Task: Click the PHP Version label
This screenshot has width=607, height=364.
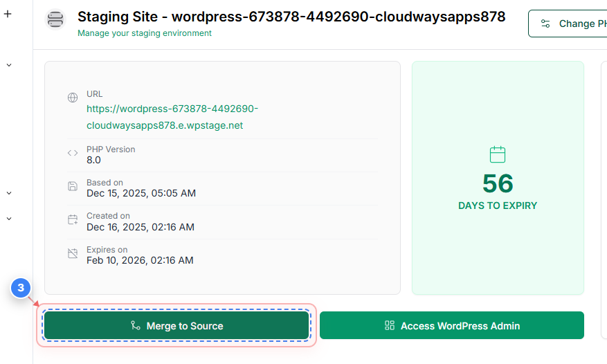Action: [111, 149]
